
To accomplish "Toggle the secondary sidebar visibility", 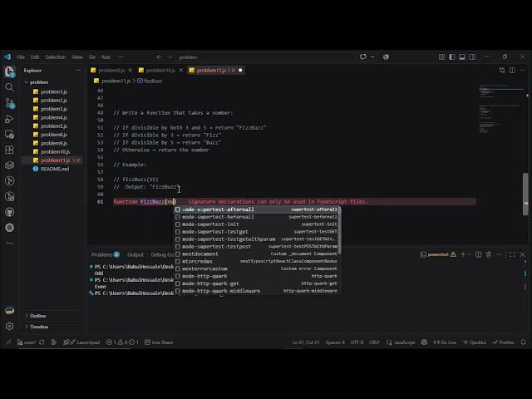I will click(x=472, y=57).
